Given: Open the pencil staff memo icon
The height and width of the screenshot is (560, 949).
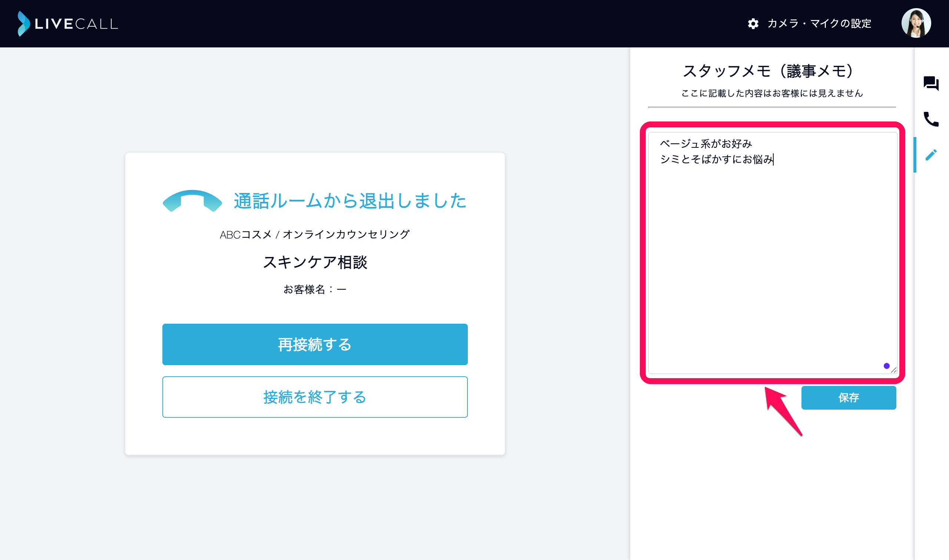Looking at the screenshot, I should tap(931, 155).
